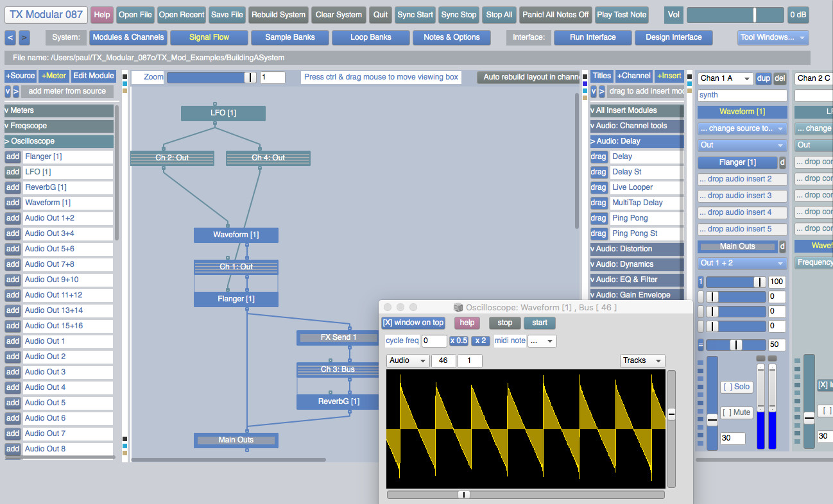Viewport: 833px width, 504px height.
Task: Toggle the oscilloscope window on top option
Action: pos(413,323)
